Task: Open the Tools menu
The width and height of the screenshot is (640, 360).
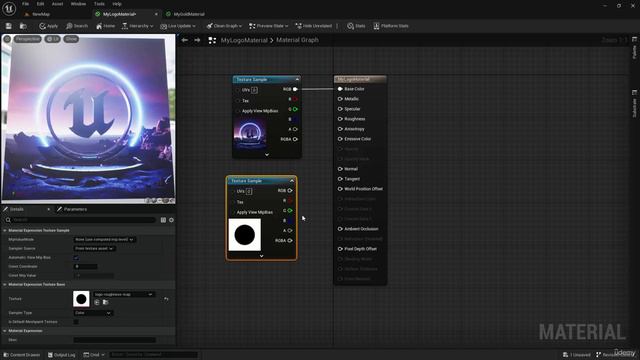Action: point(99,4)
